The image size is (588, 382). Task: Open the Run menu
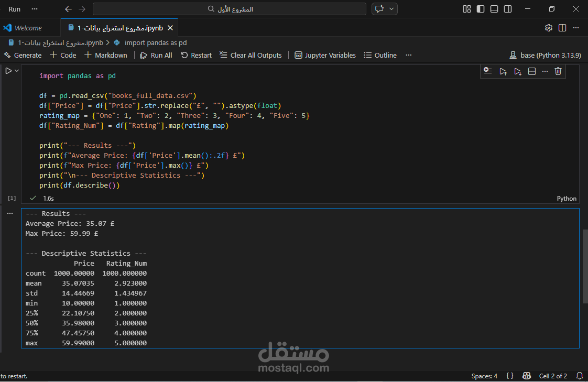(14, 9)
